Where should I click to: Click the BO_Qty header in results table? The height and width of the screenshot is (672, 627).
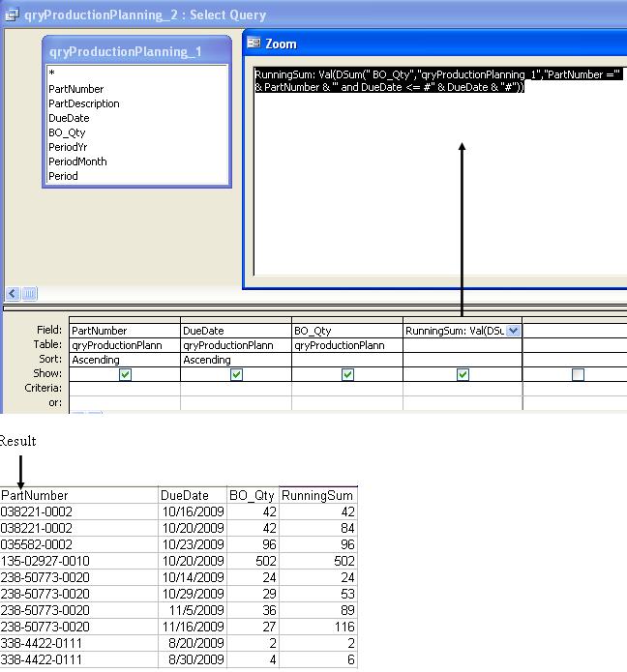253,495
